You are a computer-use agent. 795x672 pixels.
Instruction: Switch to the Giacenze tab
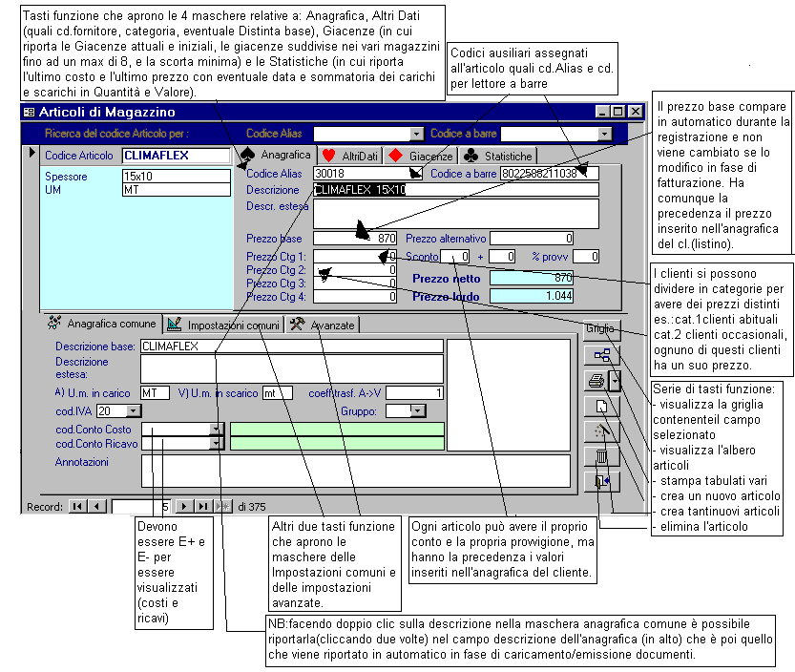point(421,156)
